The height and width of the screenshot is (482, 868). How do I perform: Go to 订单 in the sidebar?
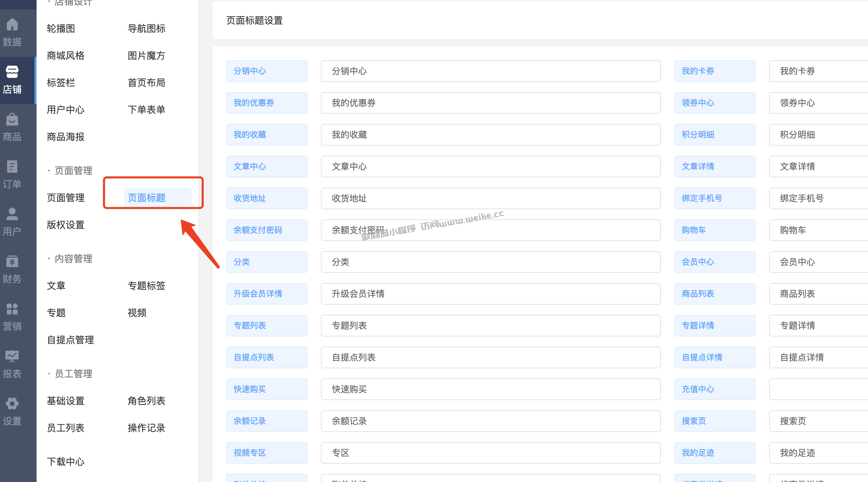coord(12,175)
